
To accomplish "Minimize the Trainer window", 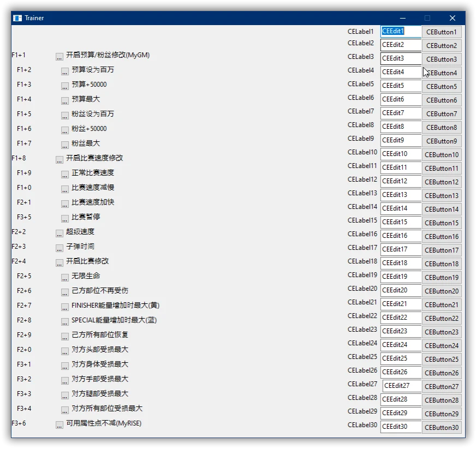I will click(x=403, y=18).
